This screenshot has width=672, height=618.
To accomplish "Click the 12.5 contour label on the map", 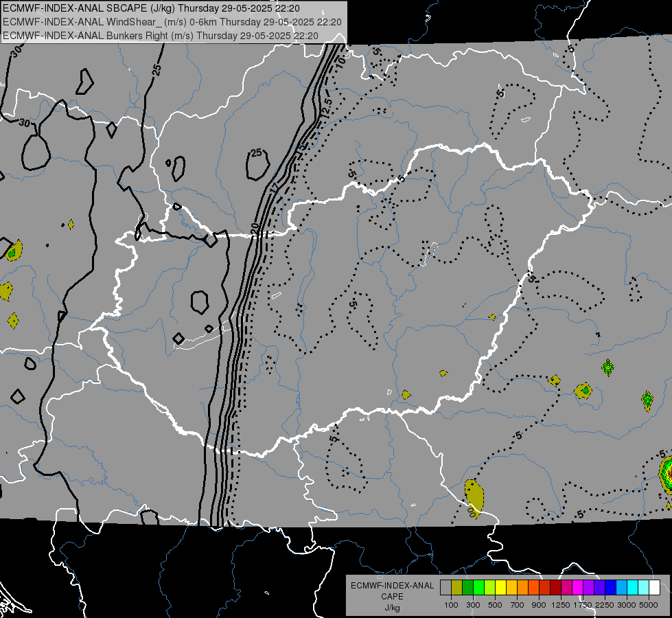I will (326, 108).
